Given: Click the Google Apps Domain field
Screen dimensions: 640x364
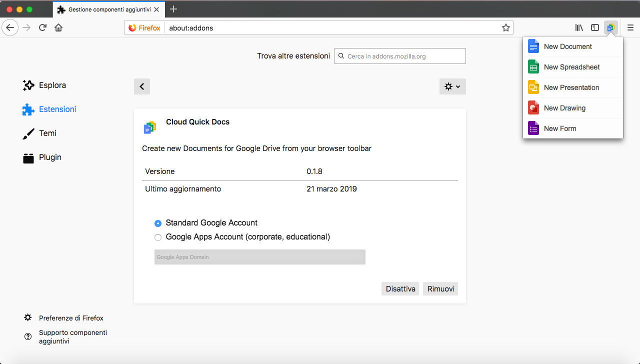Looking at the screenshot, I should coord(260,257).
